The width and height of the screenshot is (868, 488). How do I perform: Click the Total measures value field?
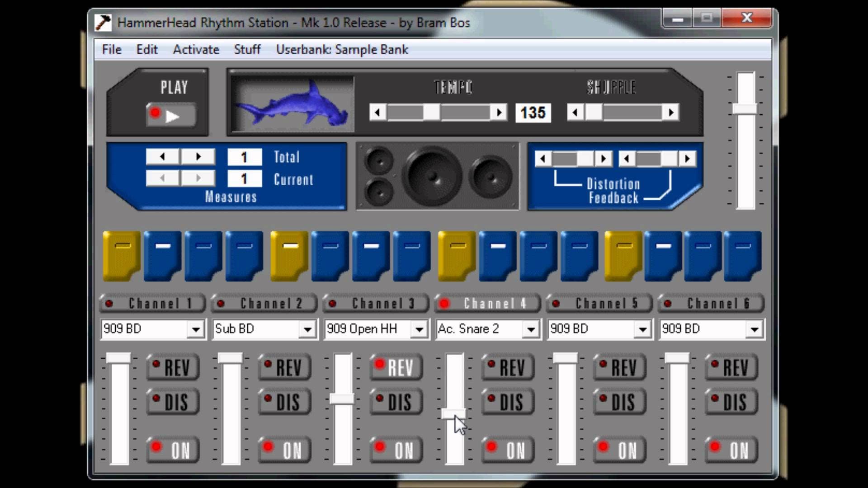(244, 157)
